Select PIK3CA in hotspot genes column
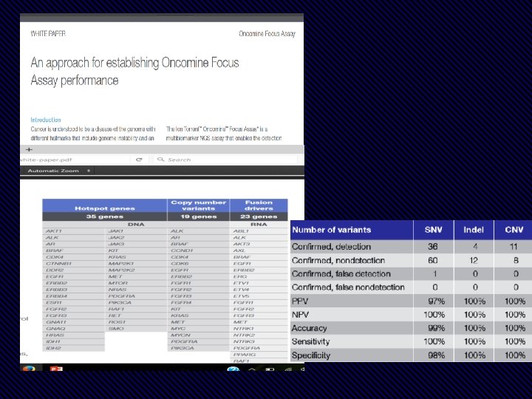This screenshot has width=532, height=399. tap(120, 302)
